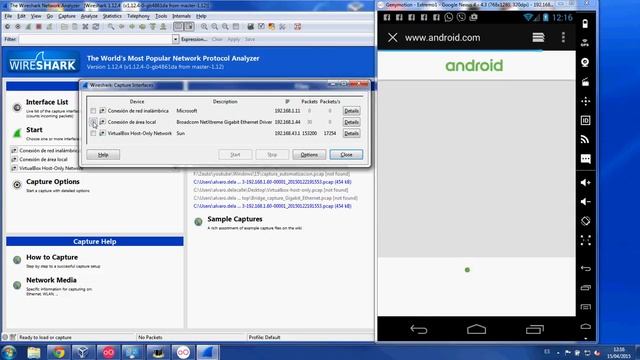Click the close capture file X icon
This screenshot has width=640, height=360.
click(85, 27)
